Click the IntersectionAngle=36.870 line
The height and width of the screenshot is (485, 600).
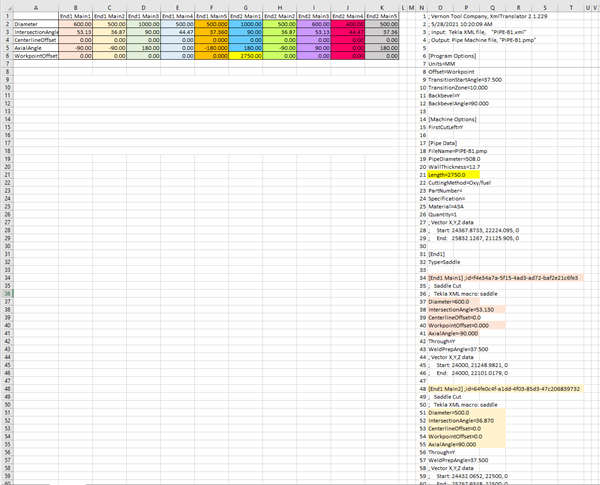[x=466, y=421]
